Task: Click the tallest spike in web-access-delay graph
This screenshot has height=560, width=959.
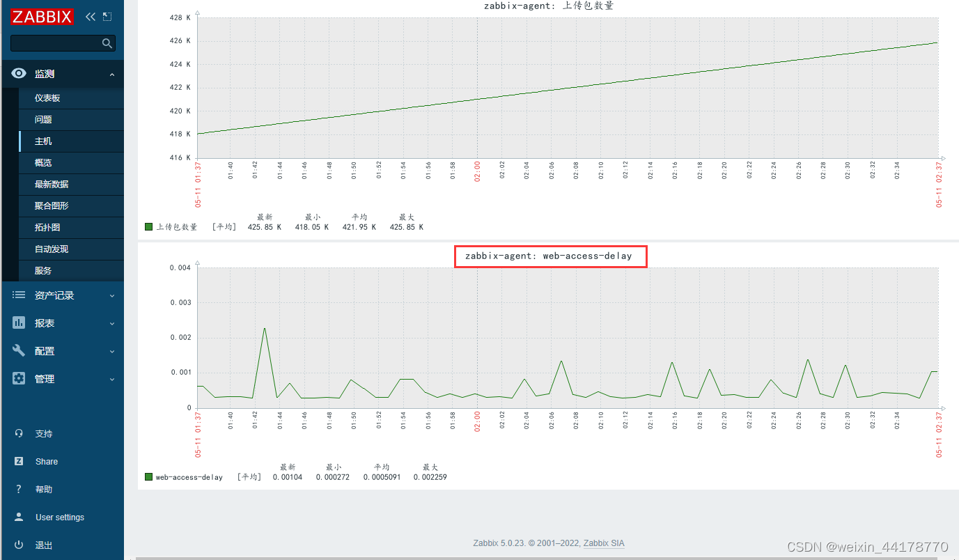Action: (265, 329)
